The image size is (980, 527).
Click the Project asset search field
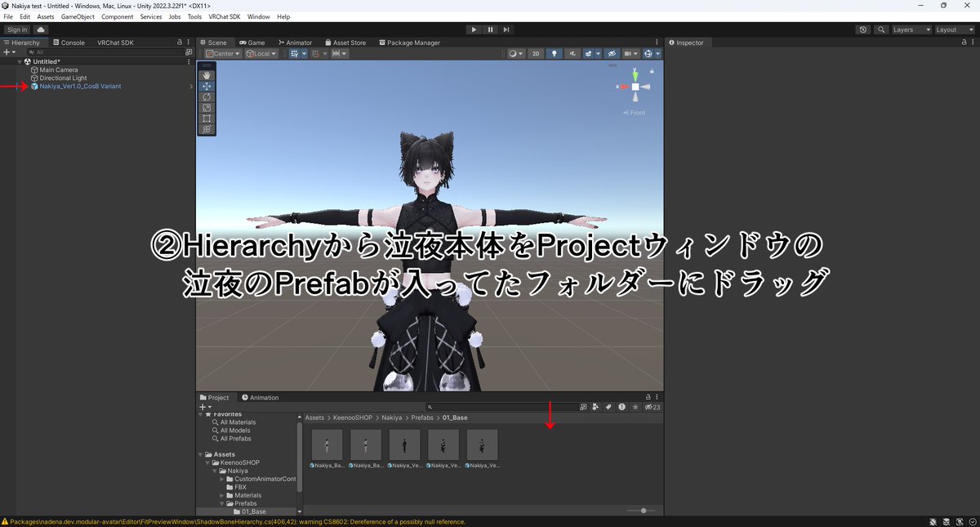(x=501, y=406)
